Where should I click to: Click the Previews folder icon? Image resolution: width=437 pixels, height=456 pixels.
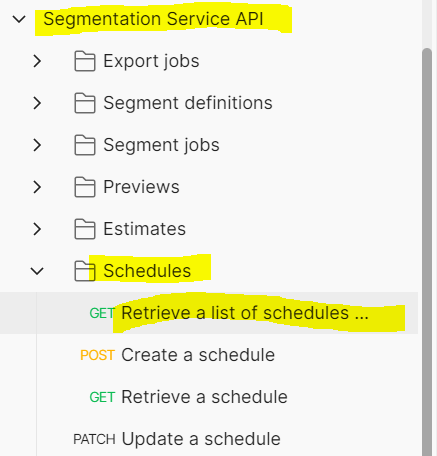[85, 187]
